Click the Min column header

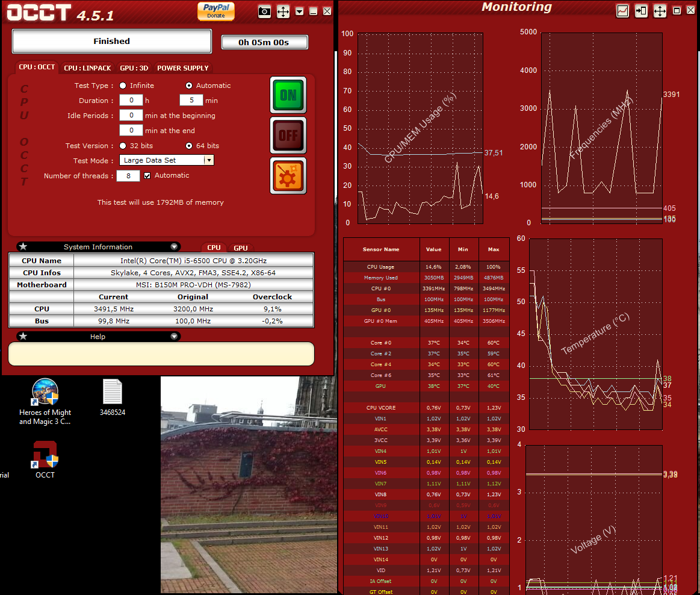pyautogui.click(x=463, y=249)
